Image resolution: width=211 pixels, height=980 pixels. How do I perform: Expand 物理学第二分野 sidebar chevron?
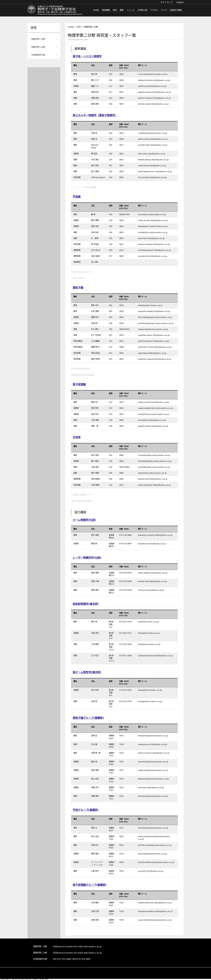(x=57, y=47)
